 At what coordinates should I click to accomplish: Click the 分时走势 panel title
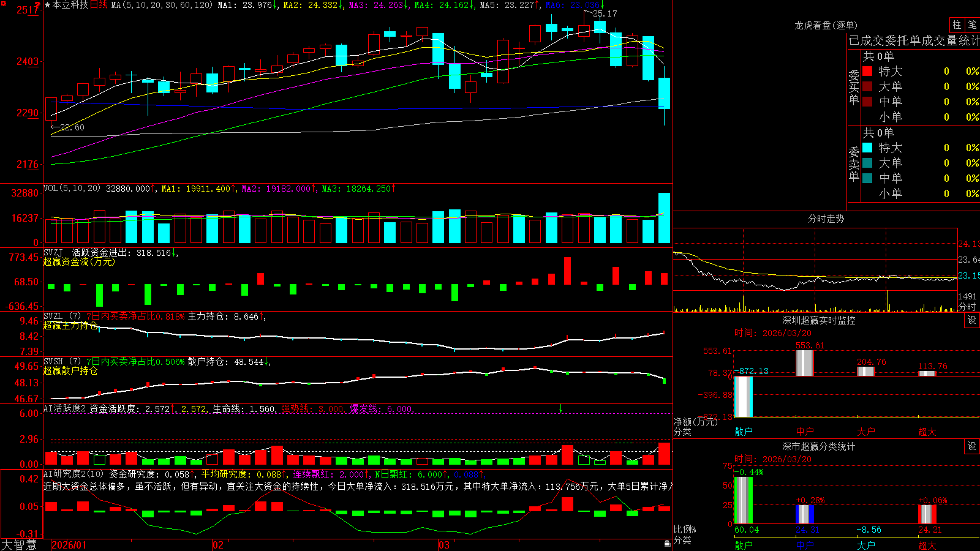pos(826,219)
